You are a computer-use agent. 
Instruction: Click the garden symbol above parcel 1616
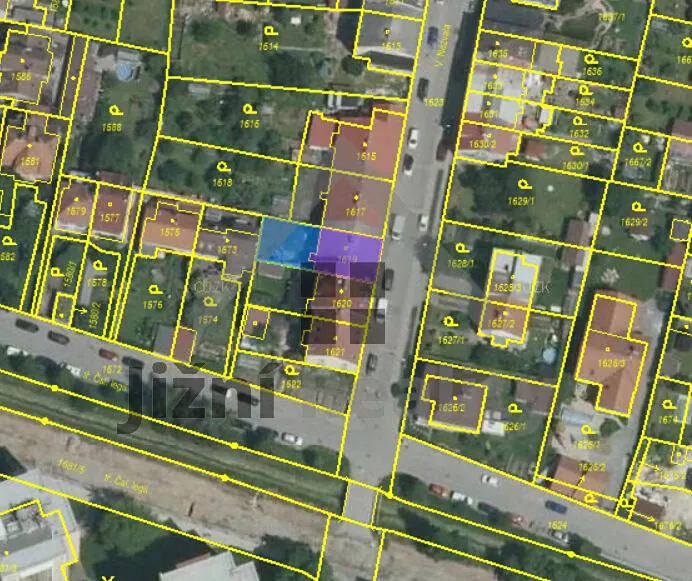250,109
